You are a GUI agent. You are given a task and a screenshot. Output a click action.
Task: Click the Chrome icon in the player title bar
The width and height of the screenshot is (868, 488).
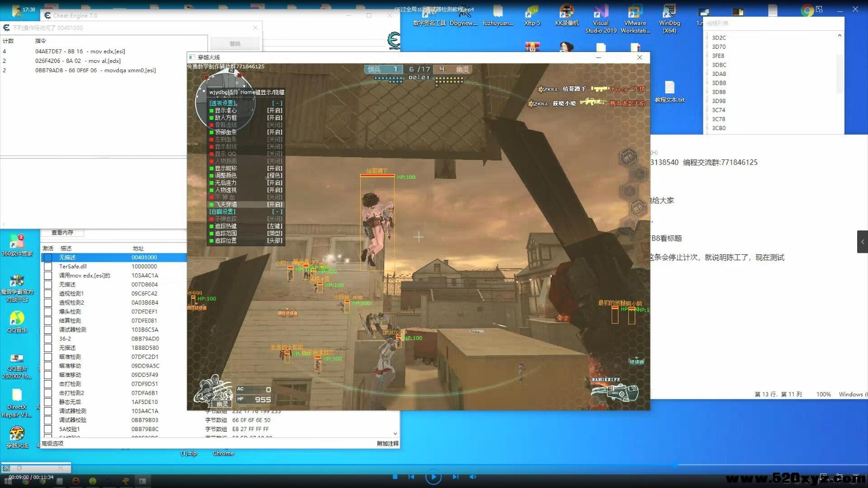807,10
